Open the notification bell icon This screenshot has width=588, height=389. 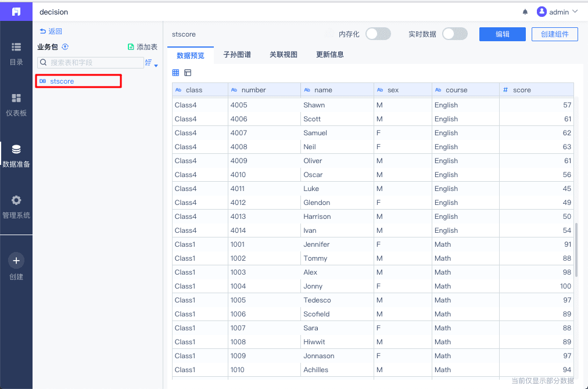[x=525, y=12]
